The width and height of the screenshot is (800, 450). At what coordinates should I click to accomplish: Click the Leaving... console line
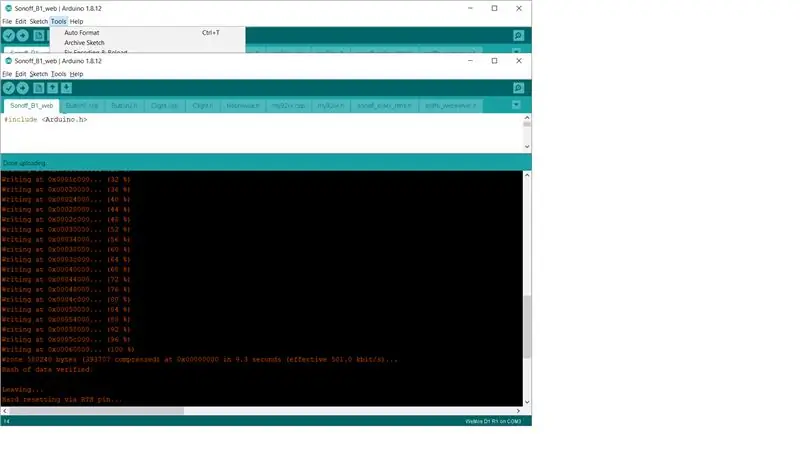click(22, 390)
